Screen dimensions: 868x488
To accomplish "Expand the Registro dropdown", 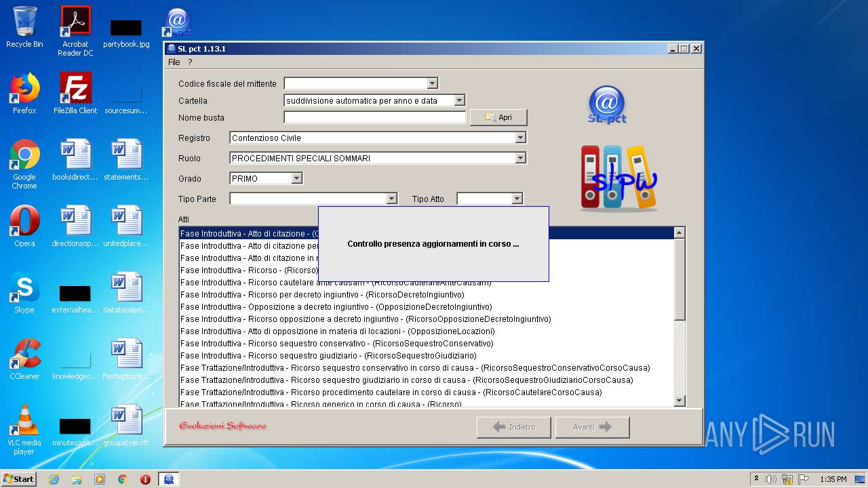I will click(520, 138).
